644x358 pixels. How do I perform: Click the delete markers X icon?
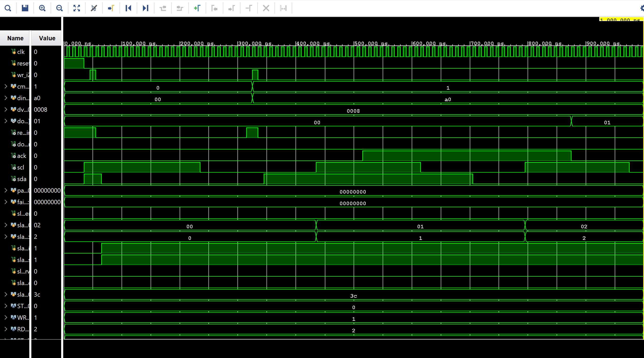point(266,8)
